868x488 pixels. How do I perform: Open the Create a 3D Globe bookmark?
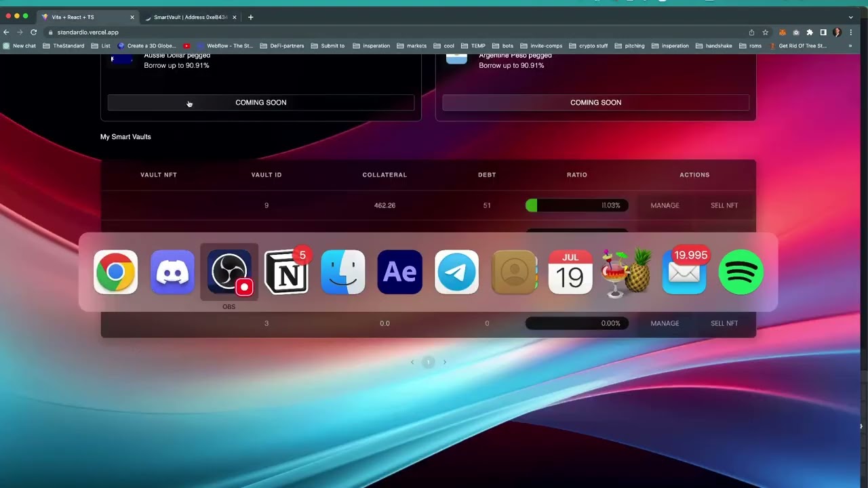146,46
